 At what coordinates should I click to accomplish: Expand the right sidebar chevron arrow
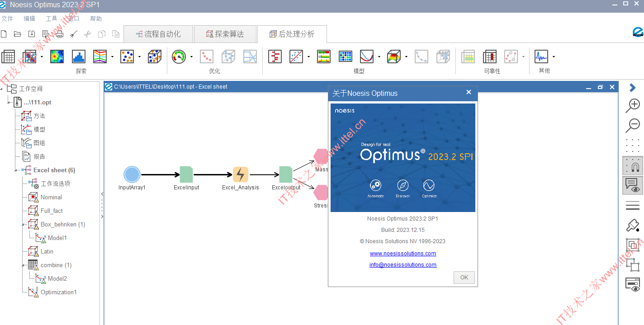point(633,88)
